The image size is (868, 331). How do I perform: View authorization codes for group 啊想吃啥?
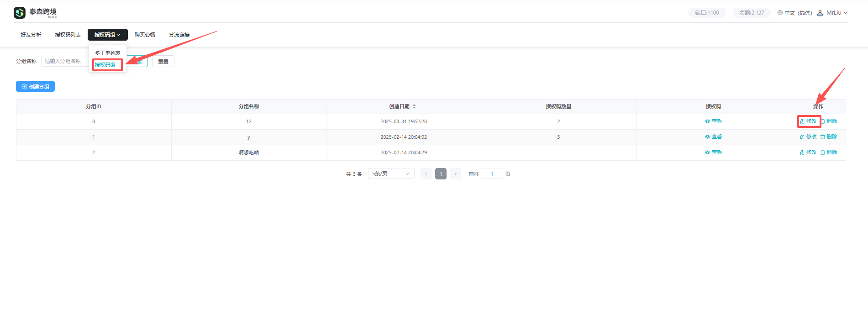[x=713, y=152]
